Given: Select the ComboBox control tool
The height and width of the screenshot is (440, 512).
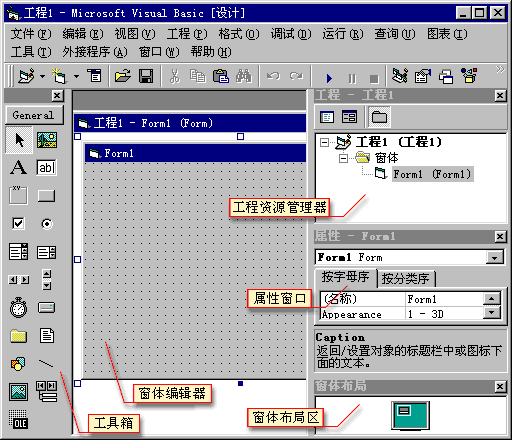Looking at the screenshot, I should (18, 252).
